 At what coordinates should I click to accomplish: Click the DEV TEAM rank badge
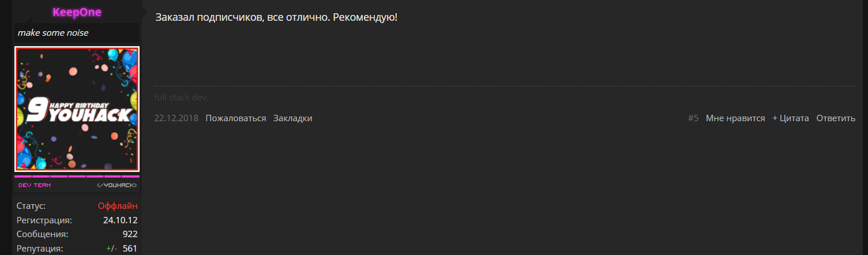35,185
